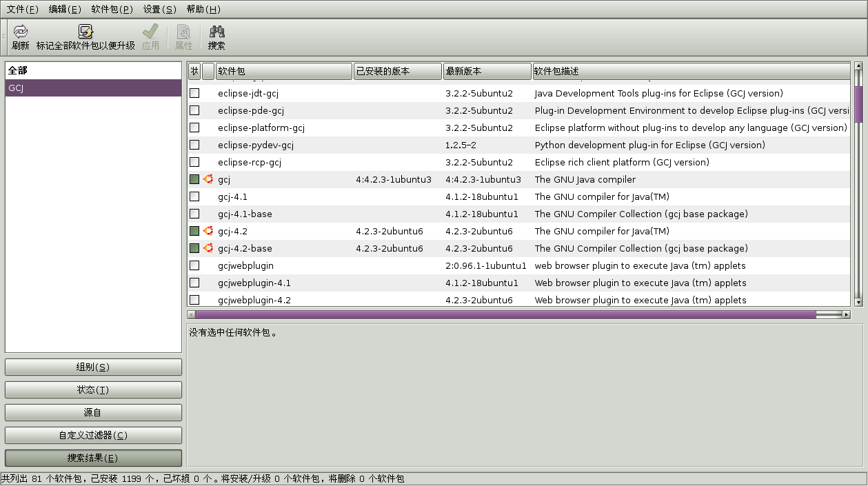Toggle status checkbox for eclipse-pydev-gcj
Viewport: 868px width, 486px height.
pyautogui.click(x=194, y=145)
